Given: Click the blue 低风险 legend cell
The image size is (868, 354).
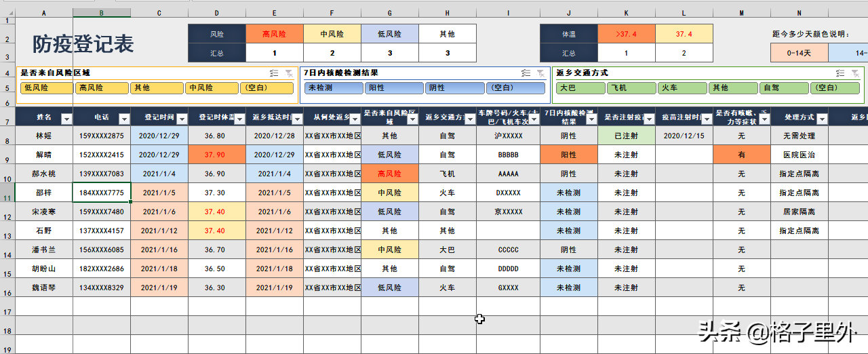Looking at the screenshot, I should [x=390, y=34].
